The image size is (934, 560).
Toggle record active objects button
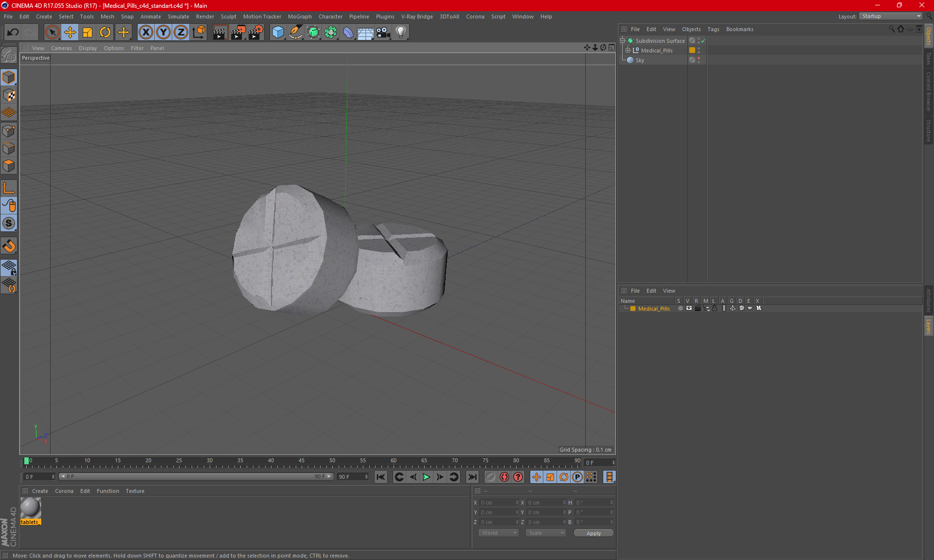[x=504, y=477]
